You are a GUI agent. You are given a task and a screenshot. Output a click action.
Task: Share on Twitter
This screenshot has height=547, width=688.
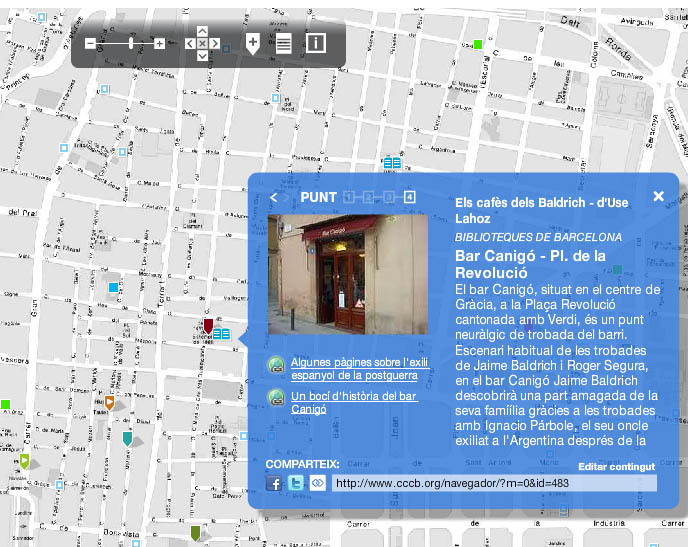click(295, 483)
